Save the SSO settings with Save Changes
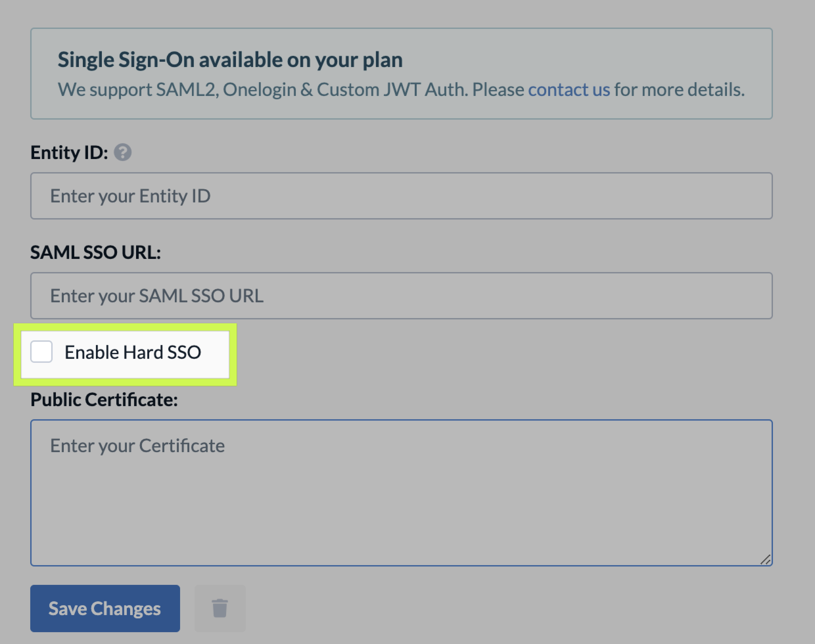The width and height of the screenshot is (815, 644). pyautogui.click(x=105, y=609)
